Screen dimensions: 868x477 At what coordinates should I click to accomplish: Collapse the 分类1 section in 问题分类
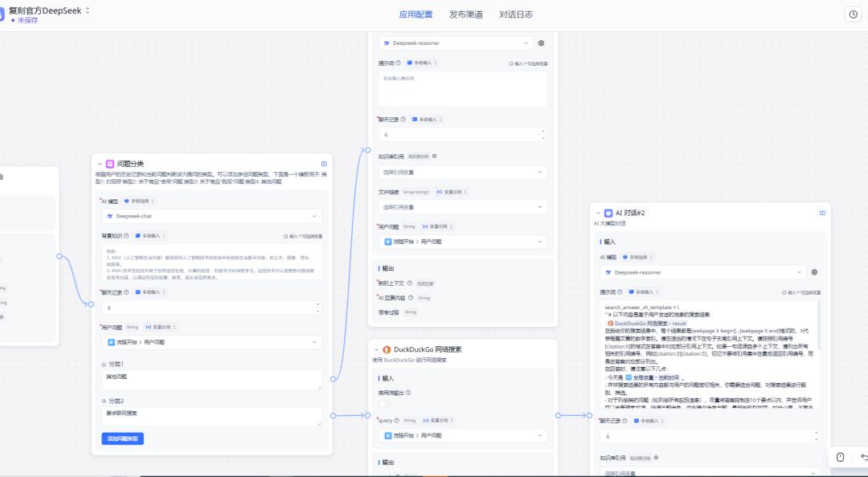tap(103, 362)
